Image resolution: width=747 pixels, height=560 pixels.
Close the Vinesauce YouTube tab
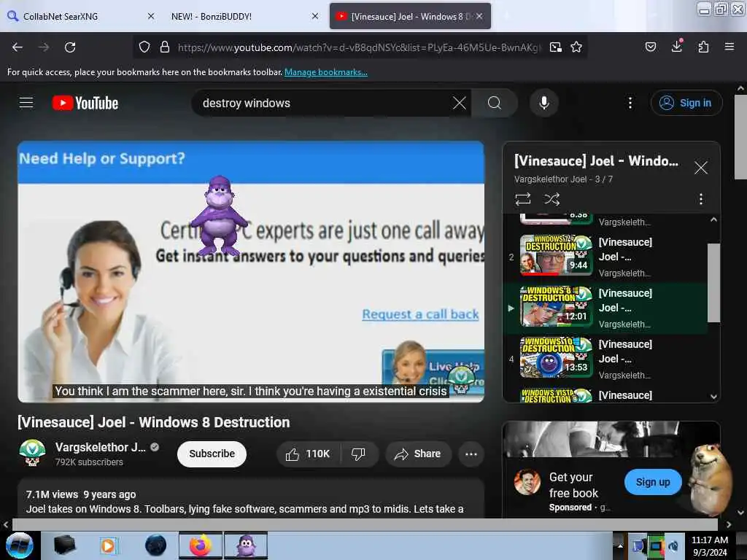[x=479, y=16]
